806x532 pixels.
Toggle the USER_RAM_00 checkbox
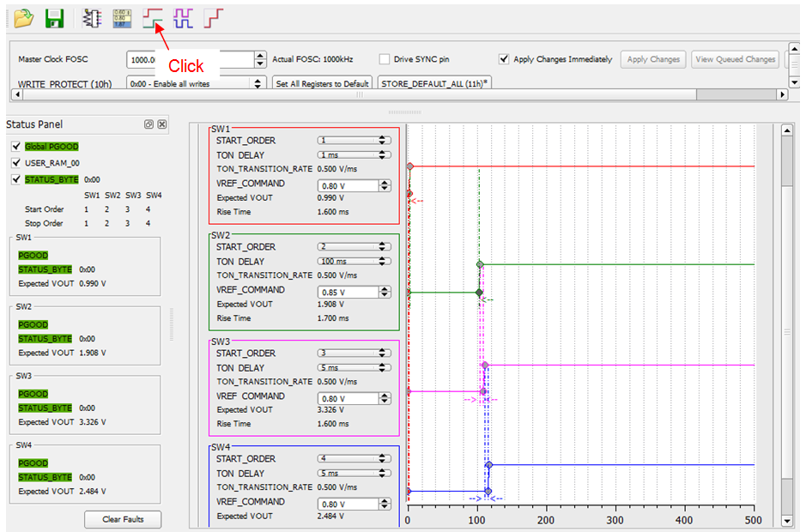(15, 163)
